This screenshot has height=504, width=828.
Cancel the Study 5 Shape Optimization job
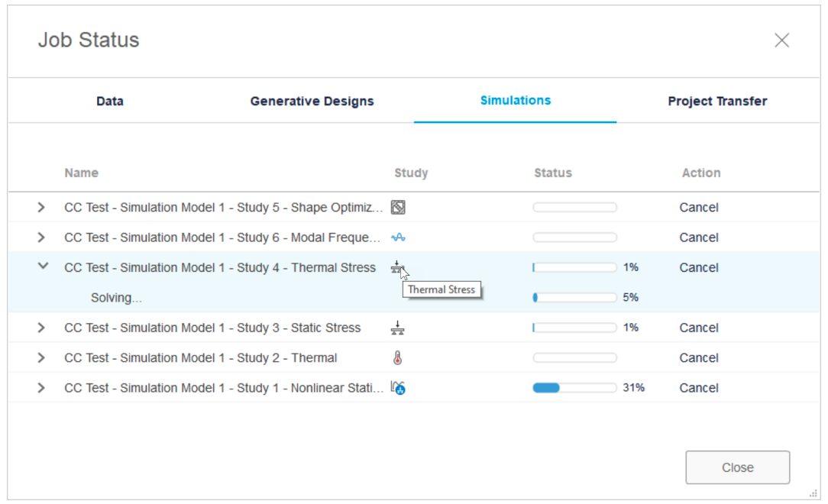pyautogui.click(x=699, y=207)
